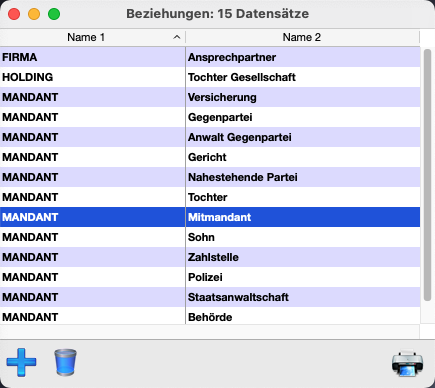The width and height of the screenshot is (435, 388).
Task: Select the Nahestehende Partei row
Action: (x=210, y=177)
